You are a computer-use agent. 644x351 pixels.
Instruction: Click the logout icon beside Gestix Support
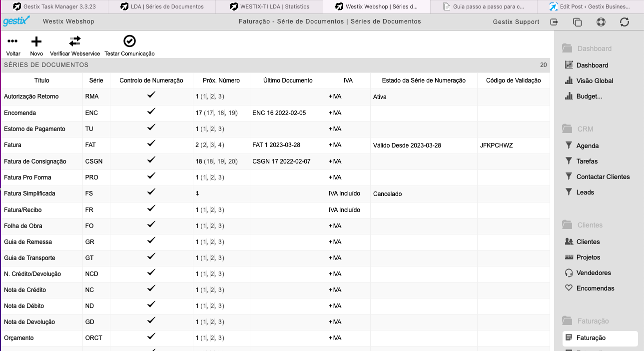[554, 22]
